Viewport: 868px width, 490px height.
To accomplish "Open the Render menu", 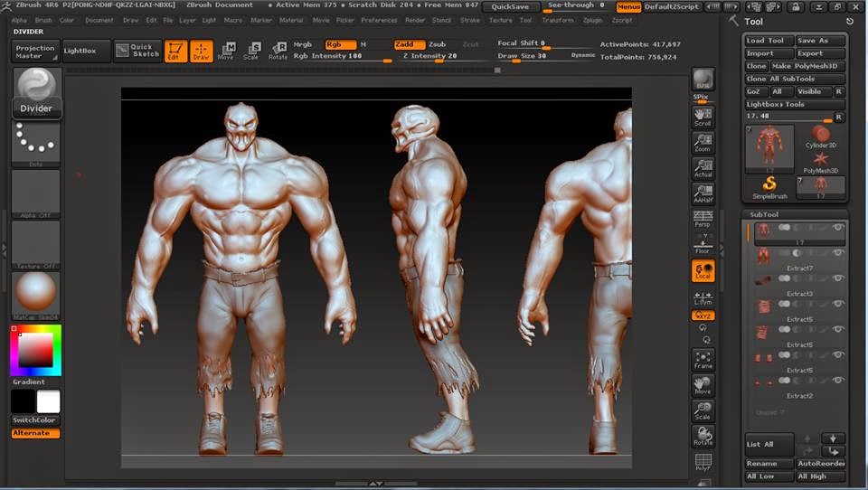I will pyautogui.click(x=415, y=20).
